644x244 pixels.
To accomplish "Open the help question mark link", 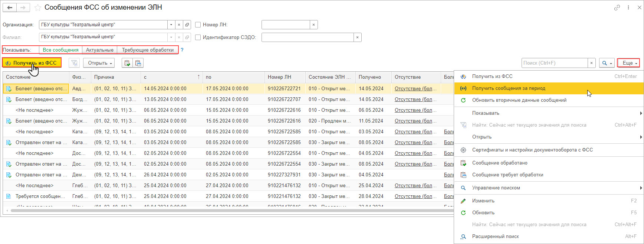I will [182, 50].
